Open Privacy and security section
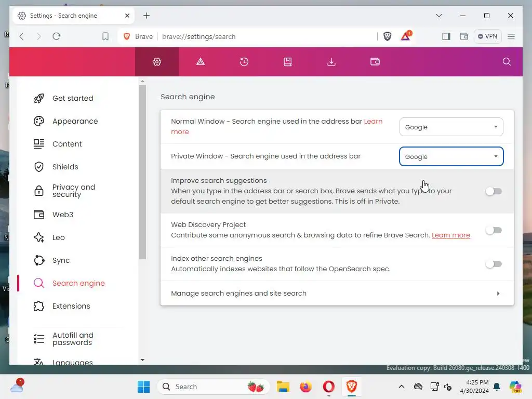The image size is (532, 399). [74, 191]
